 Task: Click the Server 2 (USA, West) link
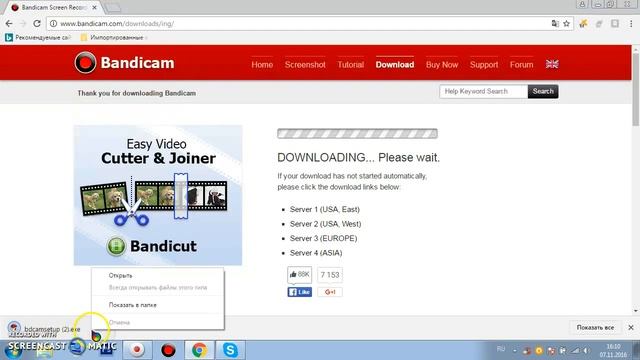point(325,224)
